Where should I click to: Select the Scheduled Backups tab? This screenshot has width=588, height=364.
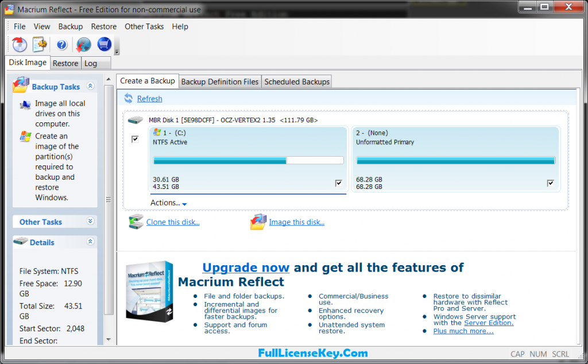tap(297, 82)
